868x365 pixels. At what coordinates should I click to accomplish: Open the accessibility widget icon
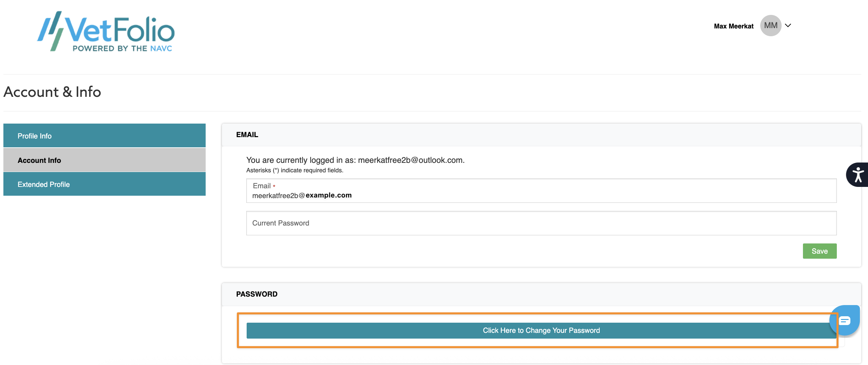[857, 175]
